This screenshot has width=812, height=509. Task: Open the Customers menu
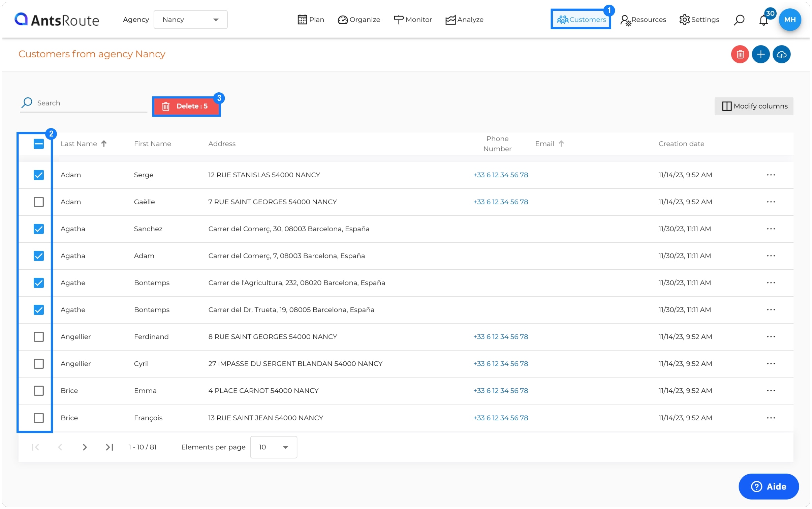pos(581,20)
